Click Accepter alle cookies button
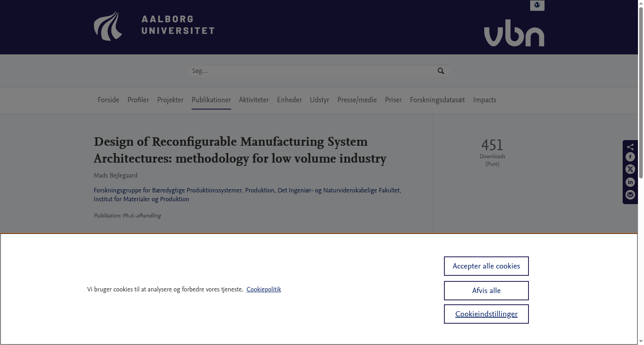The image size is (644, 345). pos(486,266)
